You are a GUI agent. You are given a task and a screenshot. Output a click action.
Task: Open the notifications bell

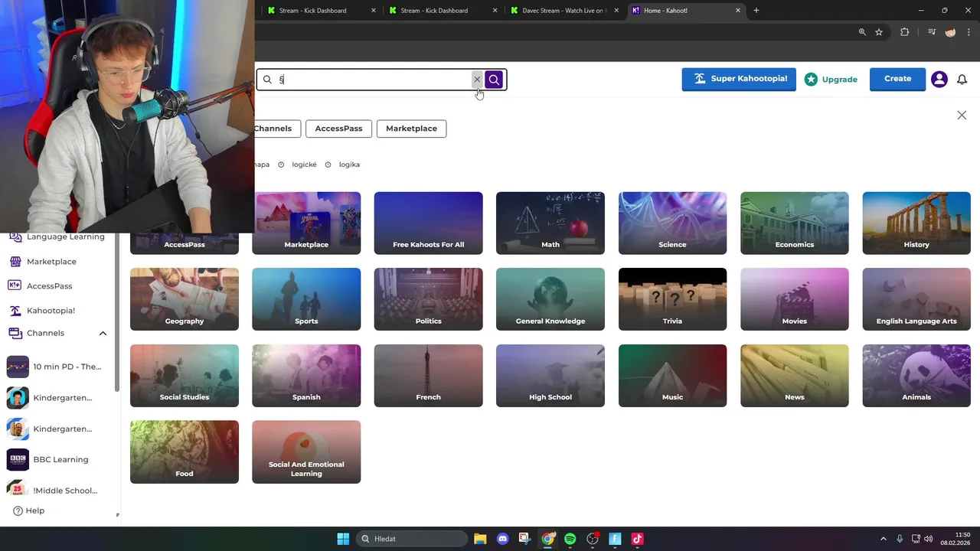(962, 80)
